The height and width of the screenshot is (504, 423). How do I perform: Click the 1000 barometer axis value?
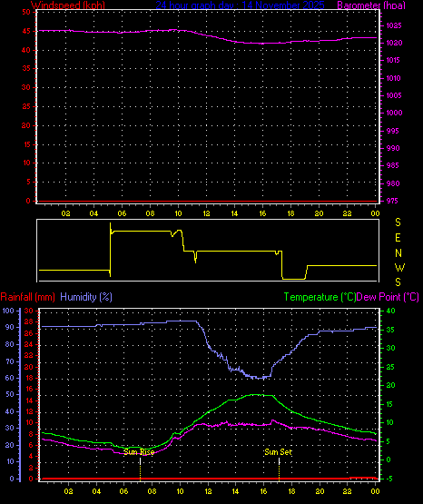[394, 113]
